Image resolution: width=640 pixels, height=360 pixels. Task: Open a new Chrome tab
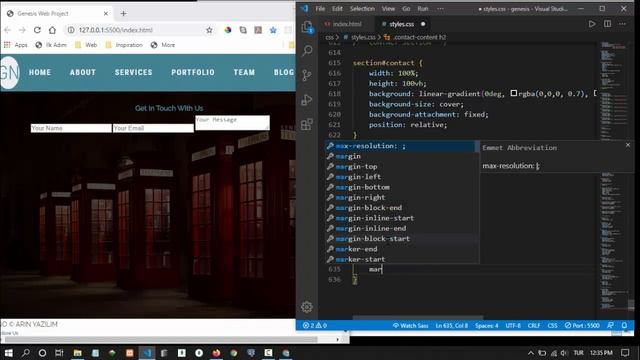click(123, 13)
